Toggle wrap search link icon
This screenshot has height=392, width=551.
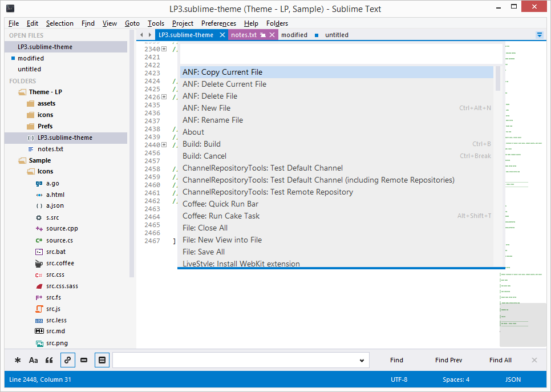(68, 360)
